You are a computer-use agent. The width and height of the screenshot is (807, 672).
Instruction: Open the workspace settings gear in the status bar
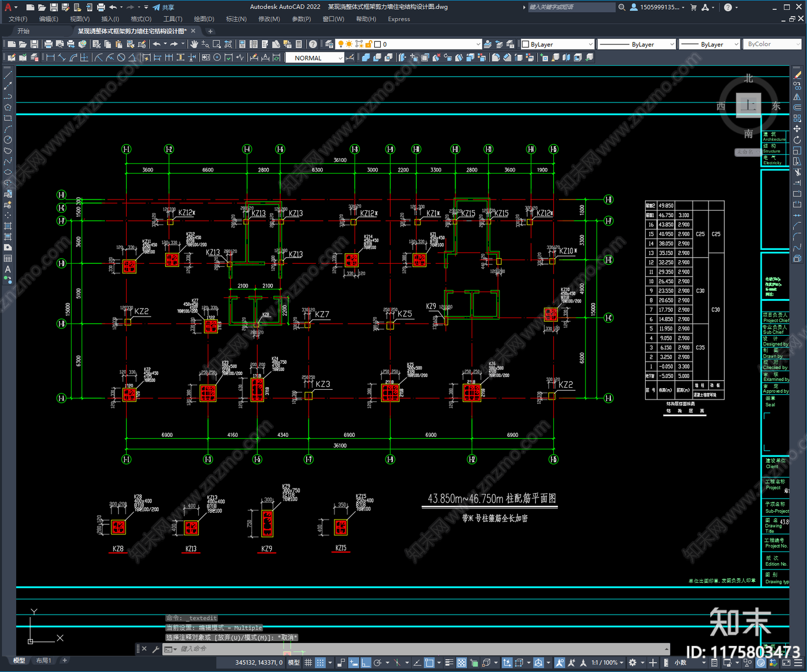pos(632,662)
